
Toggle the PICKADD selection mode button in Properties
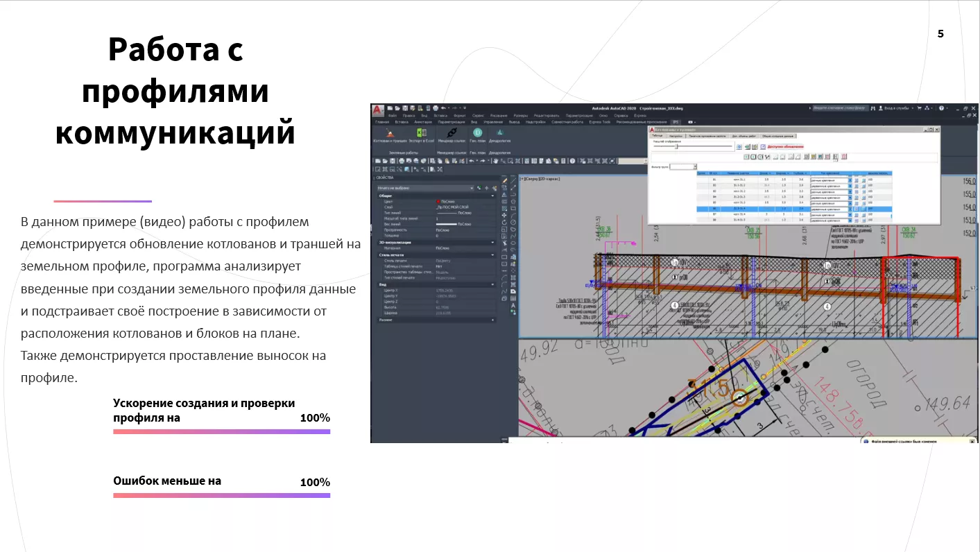479,188
